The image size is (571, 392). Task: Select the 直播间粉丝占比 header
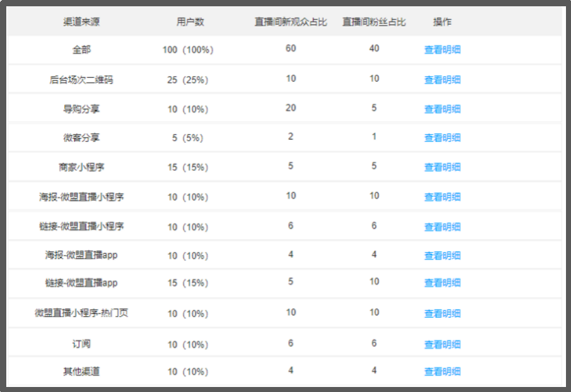pyautogui.click(x=374, y=22)
